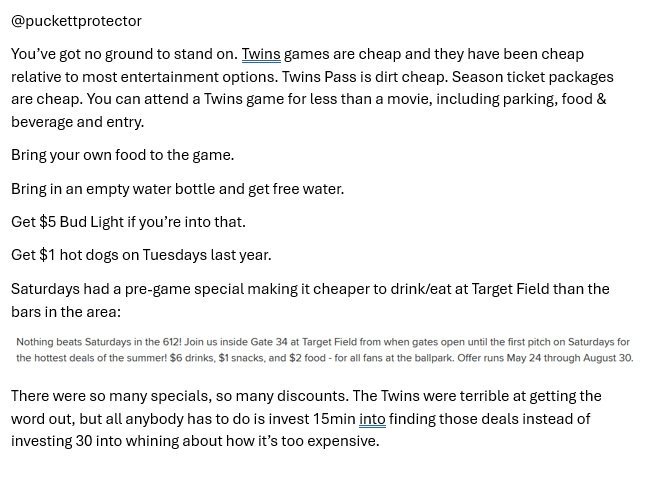Viewport: 660px width, 477px height.
Task: Click the "$5 Bud Light" line
Action: click(x=128, y=222)
